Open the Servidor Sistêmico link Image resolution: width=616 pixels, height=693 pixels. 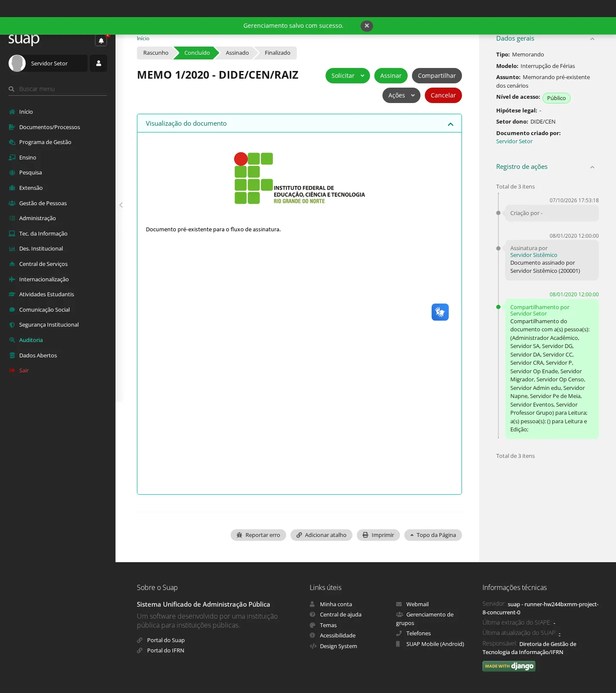click(533, 255)
